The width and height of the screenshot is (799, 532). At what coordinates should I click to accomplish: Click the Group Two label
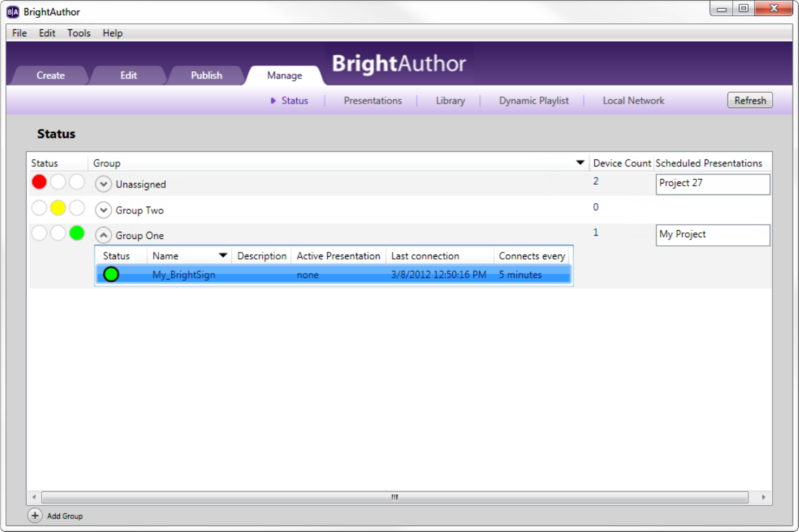140,210
